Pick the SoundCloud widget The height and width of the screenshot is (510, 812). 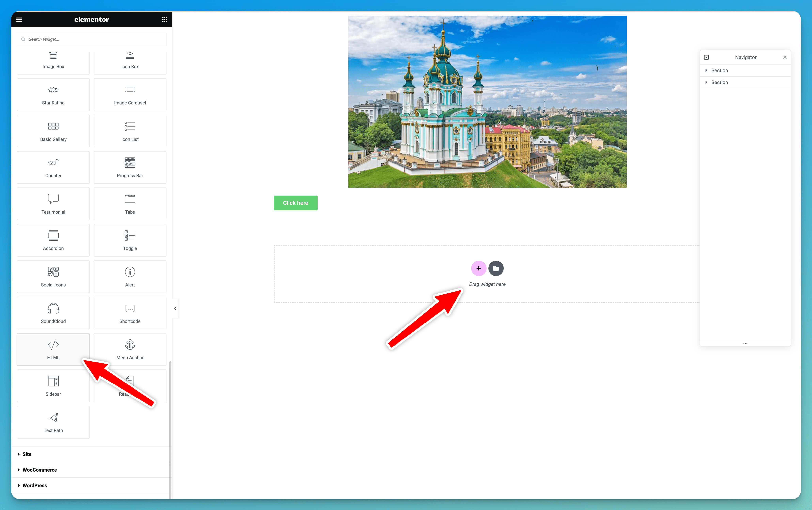[x=53, y=313]
